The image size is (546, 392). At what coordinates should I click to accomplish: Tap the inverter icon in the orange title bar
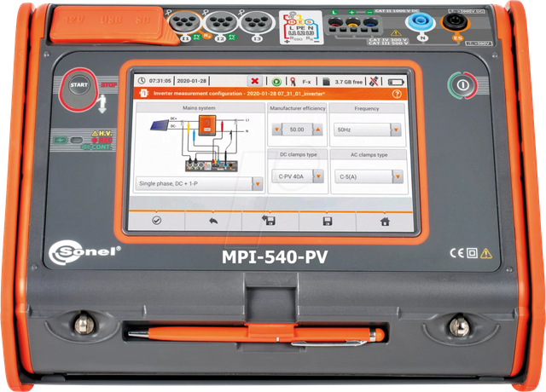point(143,93)
